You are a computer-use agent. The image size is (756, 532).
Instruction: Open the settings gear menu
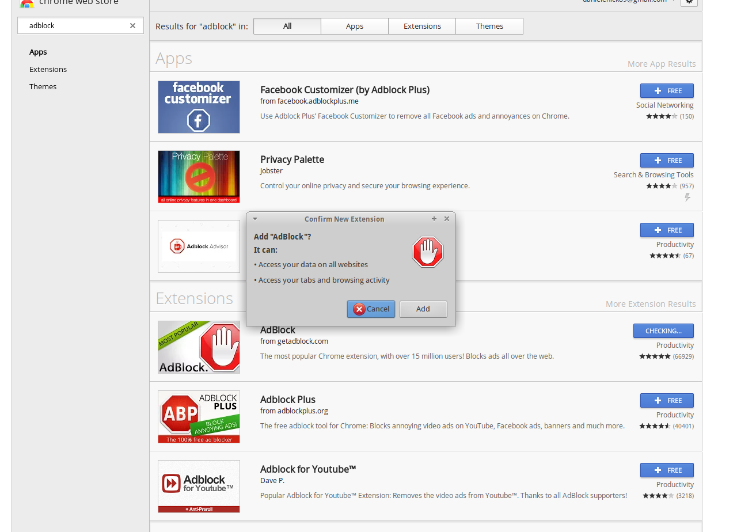(x=689, y=2)
